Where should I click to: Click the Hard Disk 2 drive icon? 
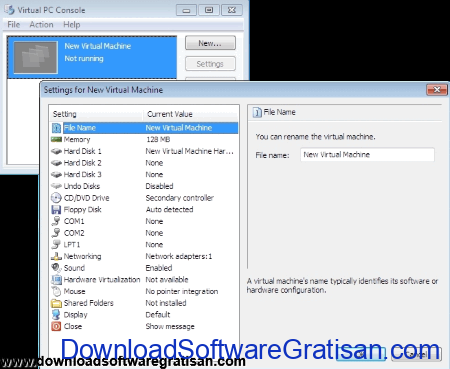[56, 163]
